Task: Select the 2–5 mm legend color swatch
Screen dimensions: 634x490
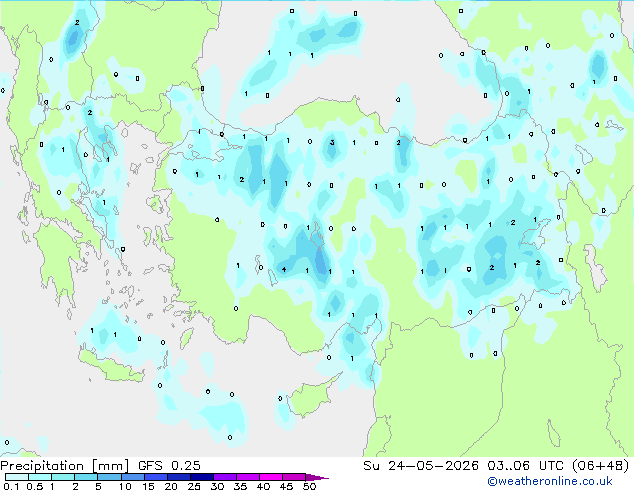Action: 86,477
